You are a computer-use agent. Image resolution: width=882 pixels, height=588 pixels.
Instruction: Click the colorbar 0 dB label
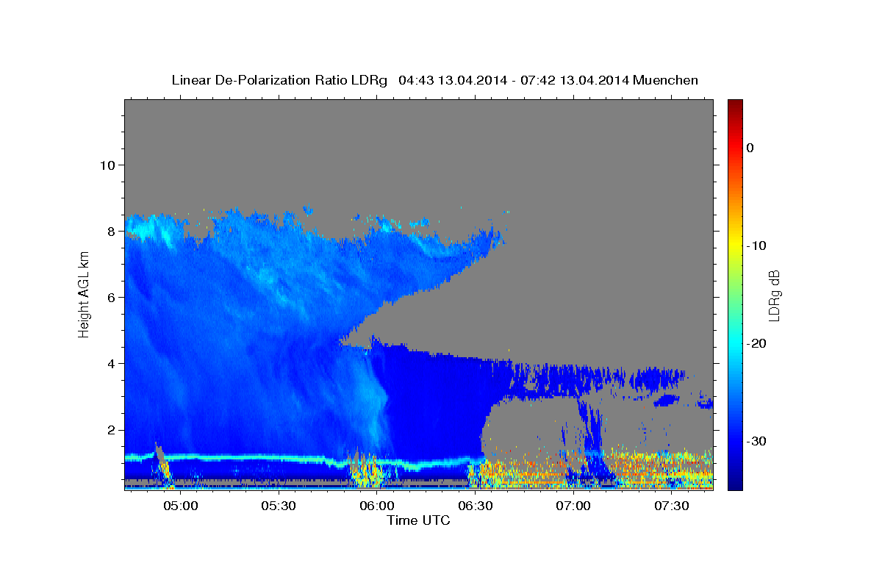coord(750,148)
